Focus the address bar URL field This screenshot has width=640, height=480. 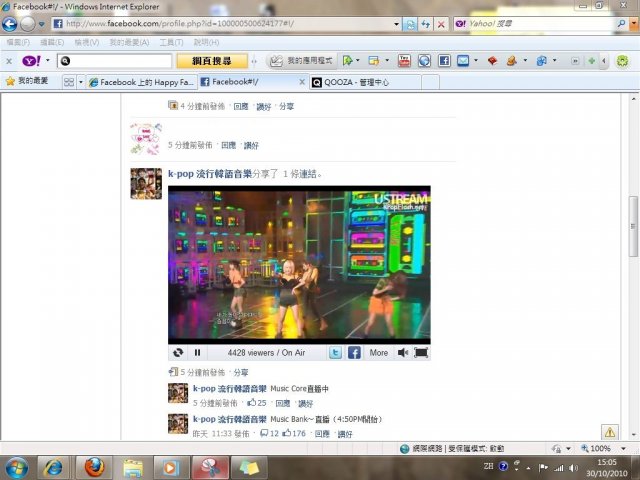(229, 24)
